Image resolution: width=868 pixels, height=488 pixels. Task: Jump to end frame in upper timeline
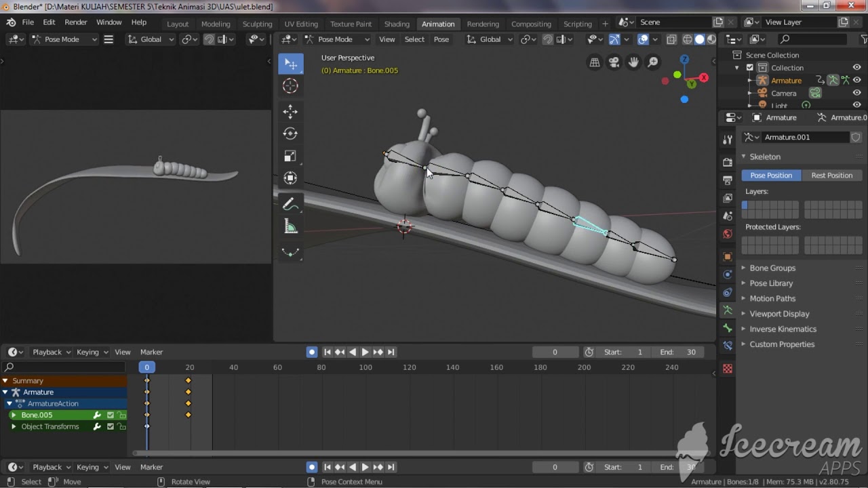click(391, 352)
